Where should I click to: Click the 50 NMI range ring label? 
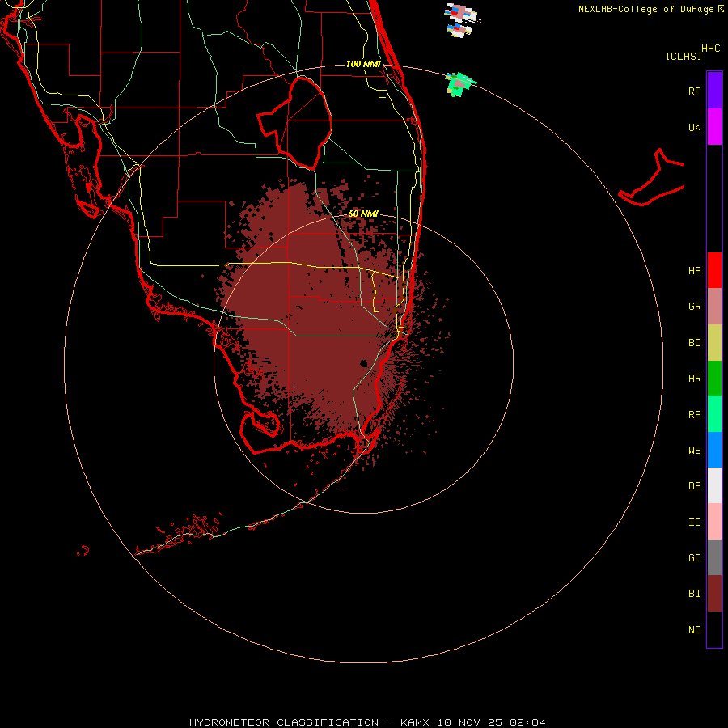click(363, 214)
